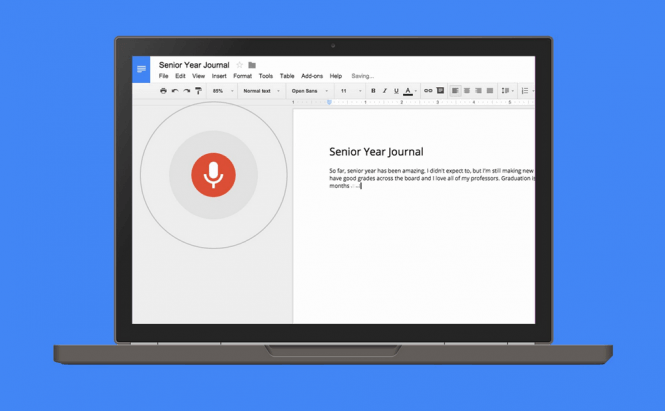Place cursor after the word months
Viewport: 665px width, 411px height.
click(350, 186)
